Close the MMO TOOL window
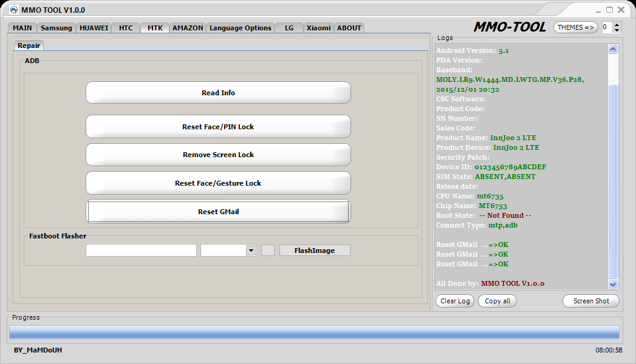 [x=621, y=10]
